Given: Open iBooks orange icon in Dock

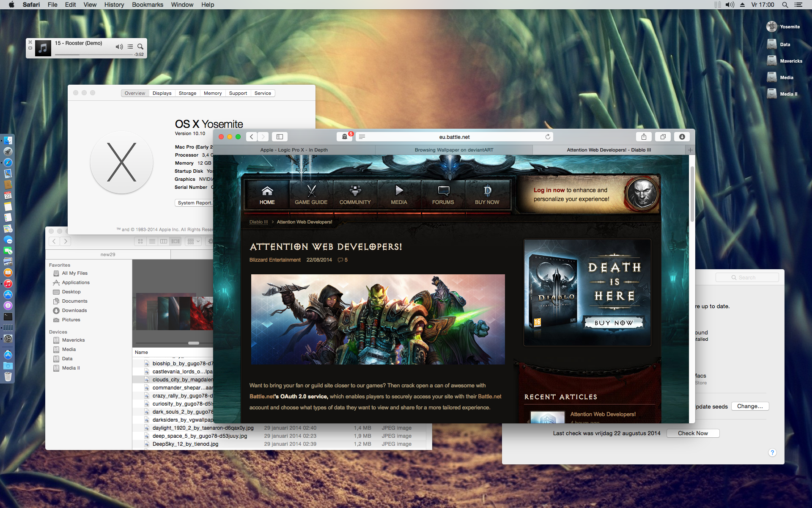Looking at the screenshot, I should (8, 273).
